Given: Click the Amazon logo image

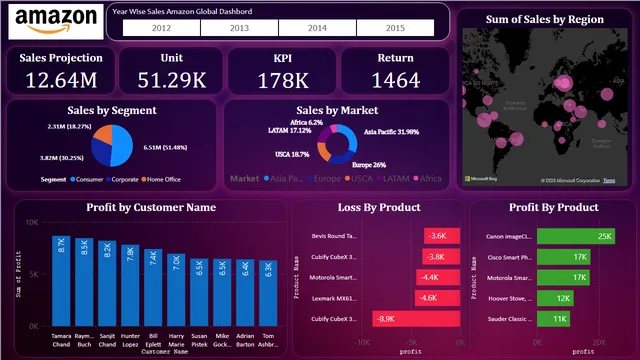Looking at the screenshot, I should point(56,22).
